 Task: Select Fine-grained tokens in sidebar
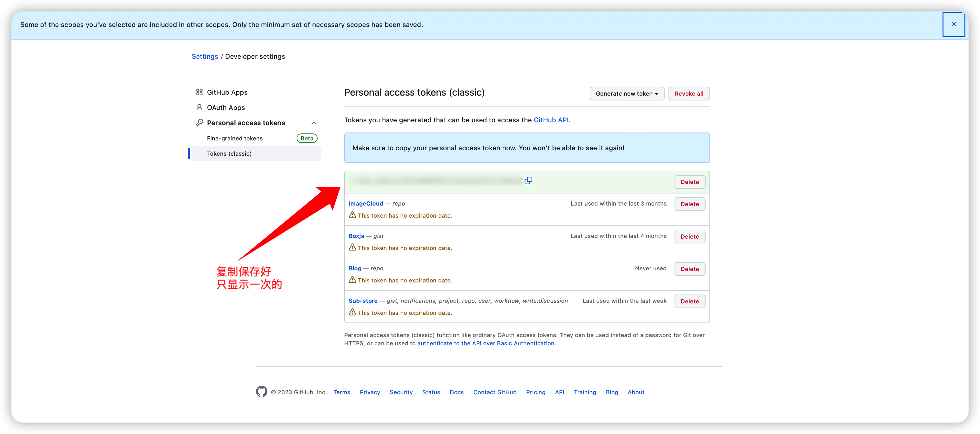coord(235,138)
